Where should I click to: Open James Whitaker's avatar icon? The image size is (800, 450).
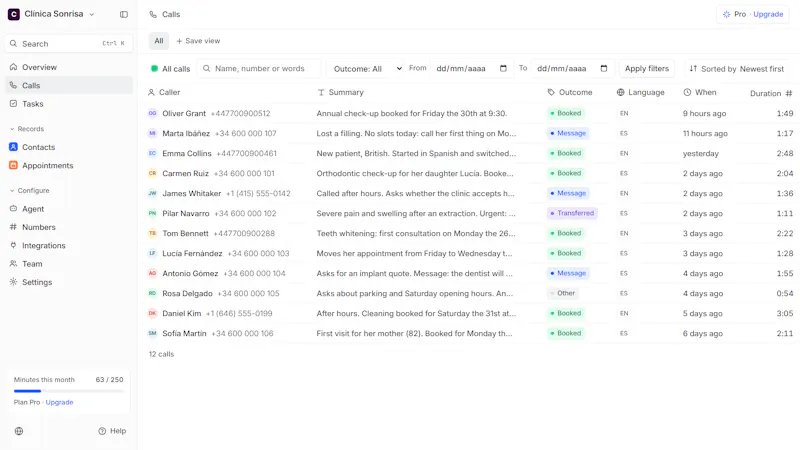153,193
